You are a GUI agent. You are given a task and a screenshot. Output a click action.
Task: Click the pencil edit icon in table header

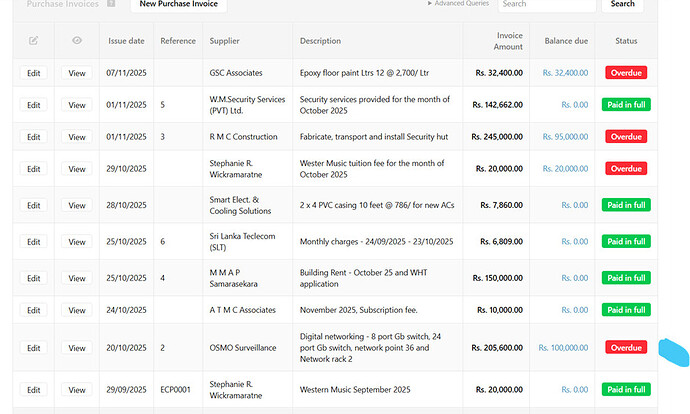coord(34,41)
